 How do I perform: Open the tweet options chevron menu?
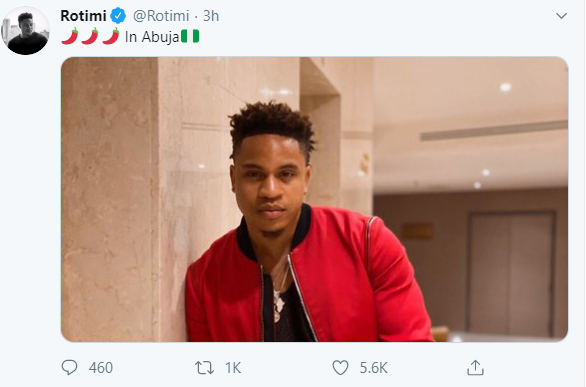[561, 16]
